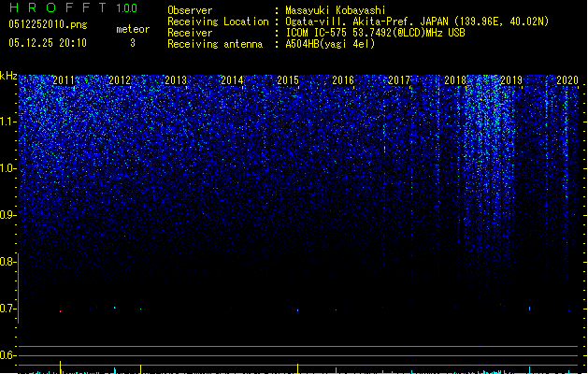Click the 1.0 kHz axis label
Image resolution: width=588 pixels, height=374 pixels.
click(7, 168)
